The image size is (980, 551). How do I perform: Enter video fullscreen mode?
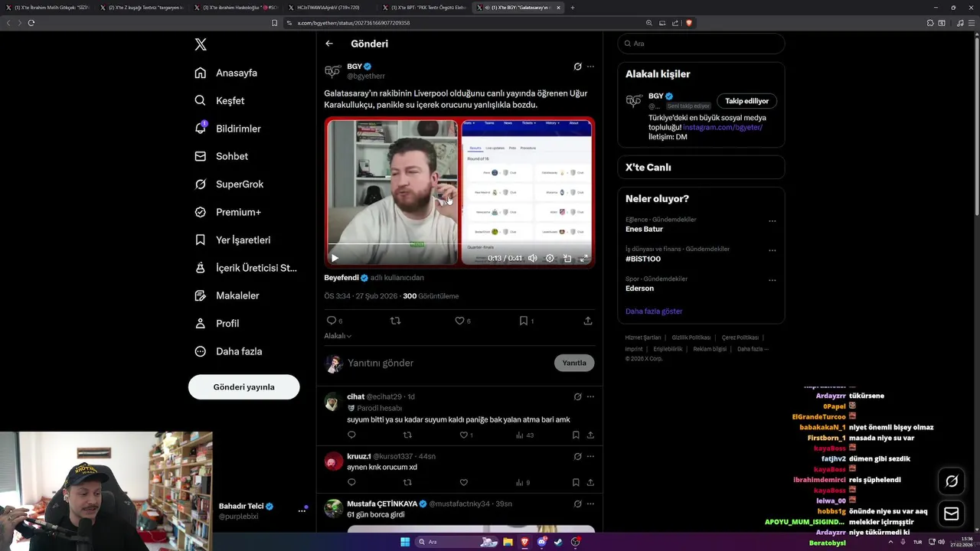pos(584,258)
